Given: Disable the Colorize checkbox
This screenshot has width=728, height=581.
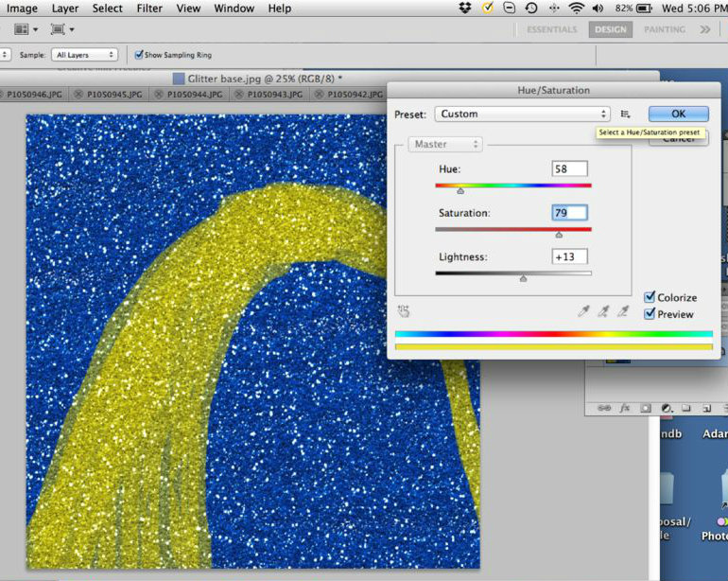Looking at the screenshot, I should [650, 297].
